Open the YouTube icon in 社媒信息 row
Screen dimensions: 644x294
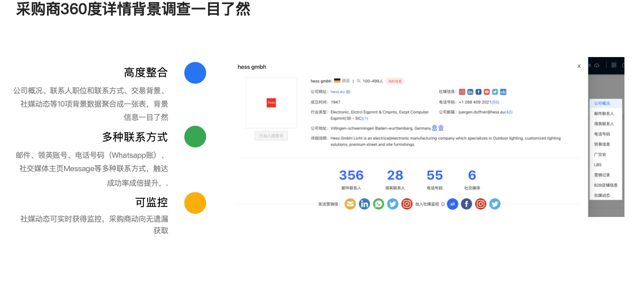pos(487,92)
